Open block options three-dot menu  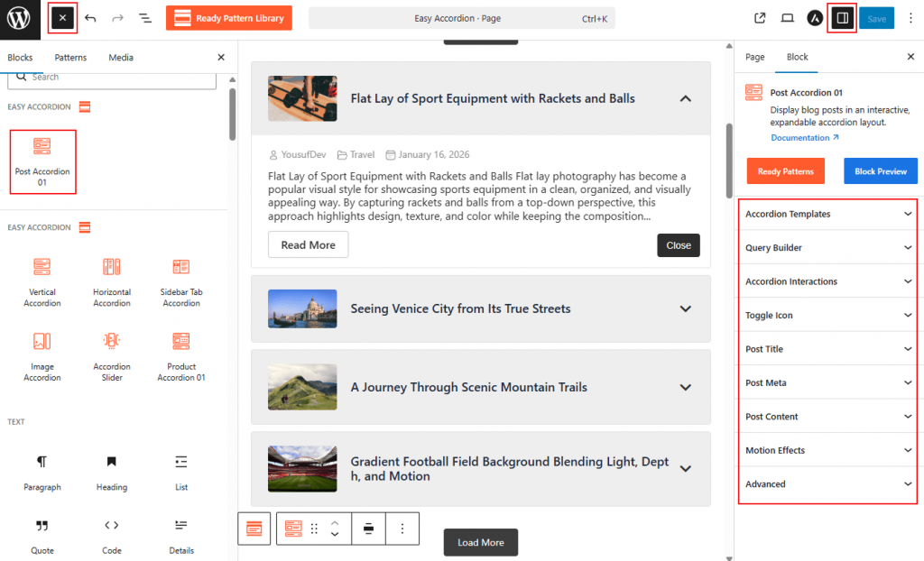tap(402, 529)
